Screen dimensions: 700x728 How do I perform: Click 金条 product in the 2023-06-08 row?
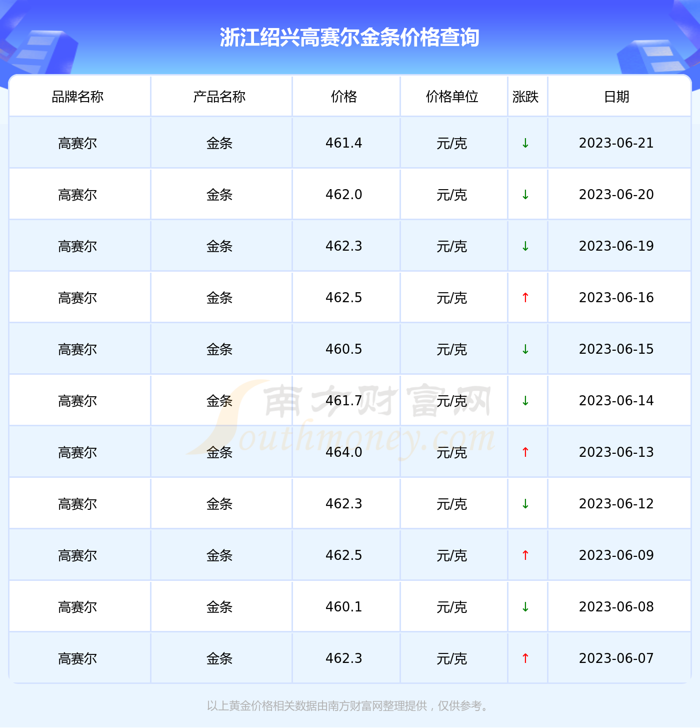coord(219,607)
